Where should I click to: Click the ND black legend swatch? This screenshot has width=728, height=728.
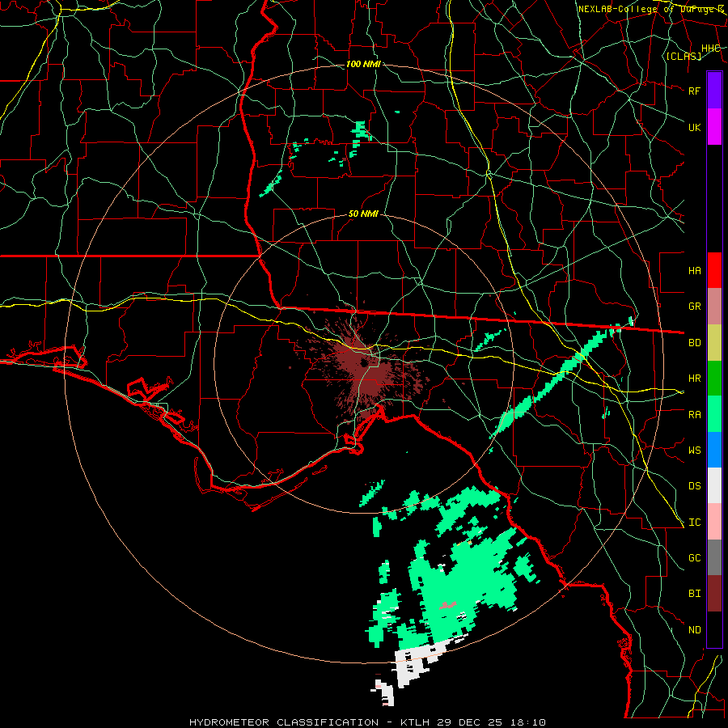pos(714,629)
